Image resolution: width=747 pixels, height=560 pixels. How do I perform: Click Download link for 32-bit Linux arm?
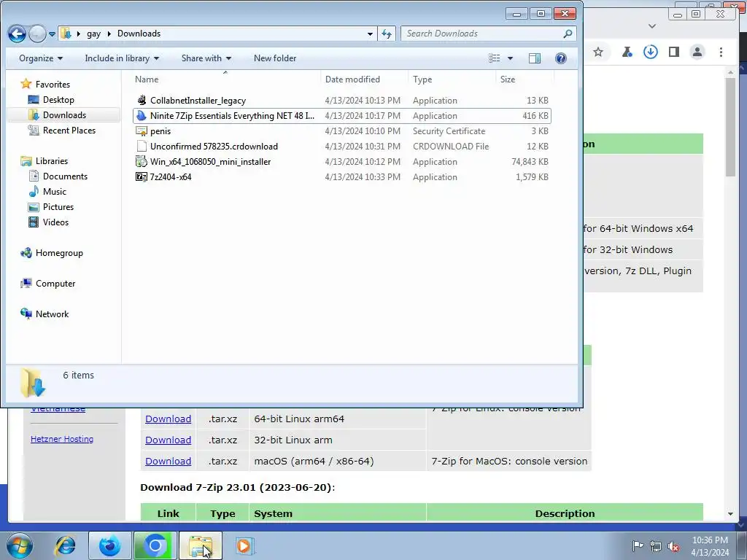click(x=169, y=440)
